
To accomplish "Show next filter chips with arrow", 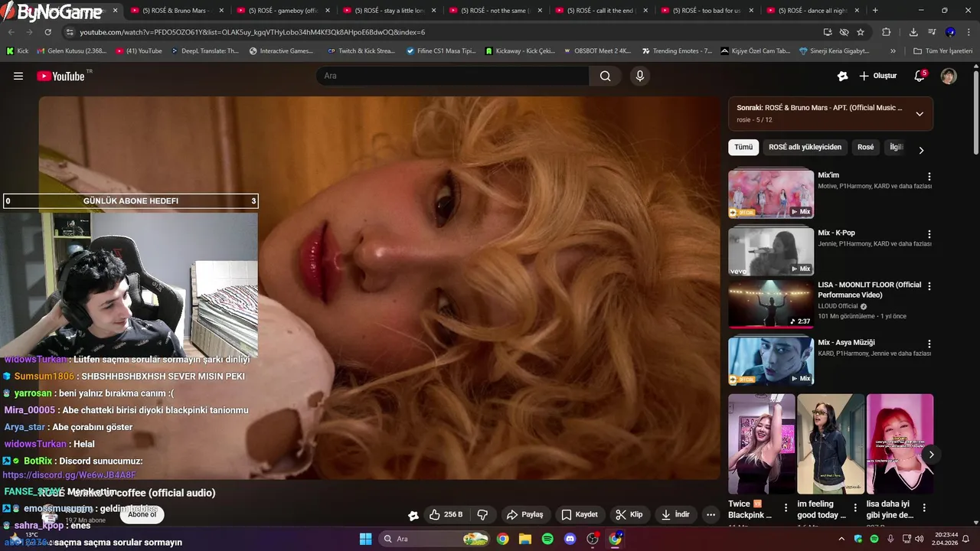I will pyautogui.click(x=921, y=150).
